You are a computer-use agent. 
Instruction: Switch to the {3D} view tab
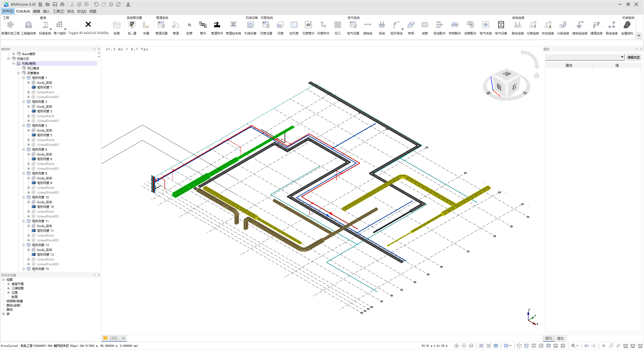click(x=113, y=338)
